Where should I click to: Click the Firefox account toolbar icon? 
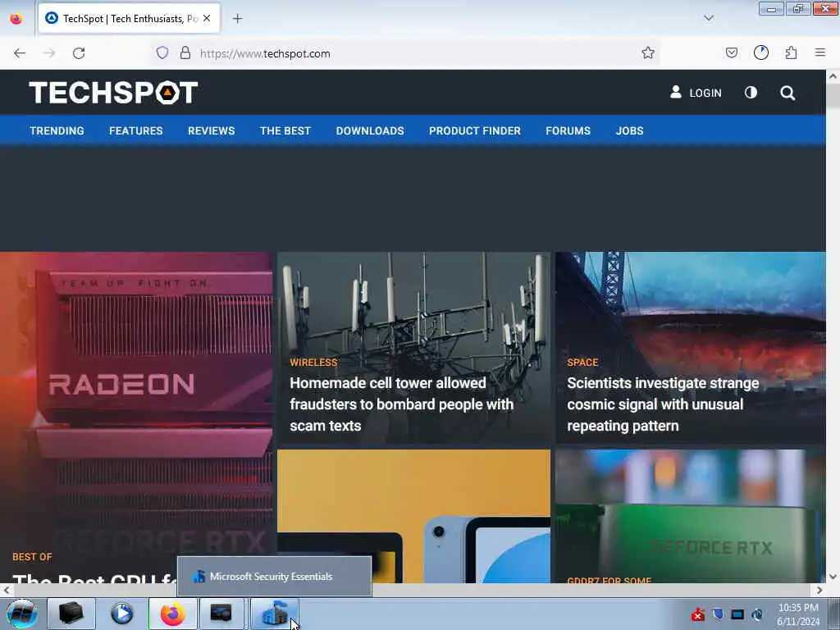pyautogui.click(x=761, y=52)
